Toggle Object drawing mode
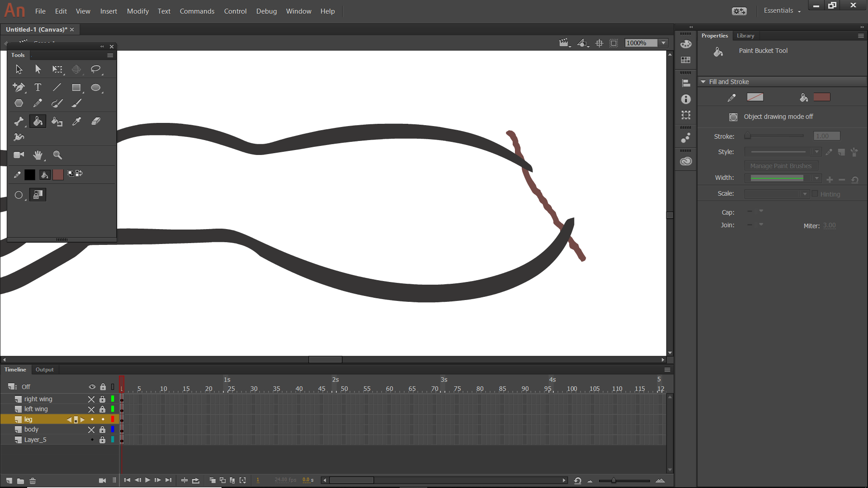Image resolution: width=868 pixels, height=488 pixels. tap(733, 117)
